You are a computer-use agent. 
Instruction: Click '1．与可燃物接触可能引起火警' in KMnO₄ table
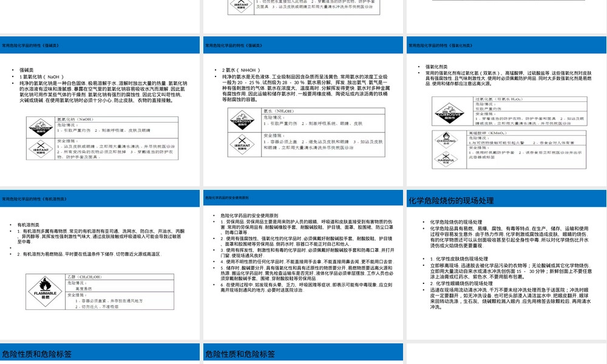pyautogui.click(x=497, y=143)
